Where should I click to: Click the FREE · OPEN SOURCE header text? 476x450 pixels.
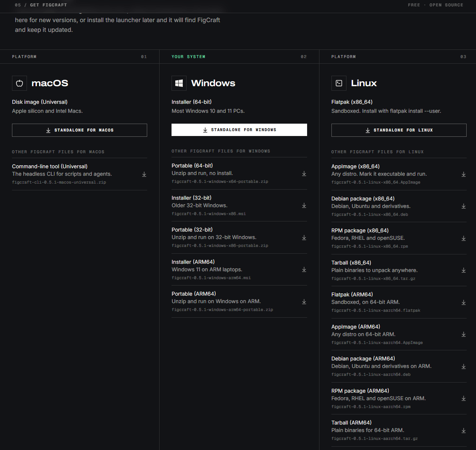(436, 5)
